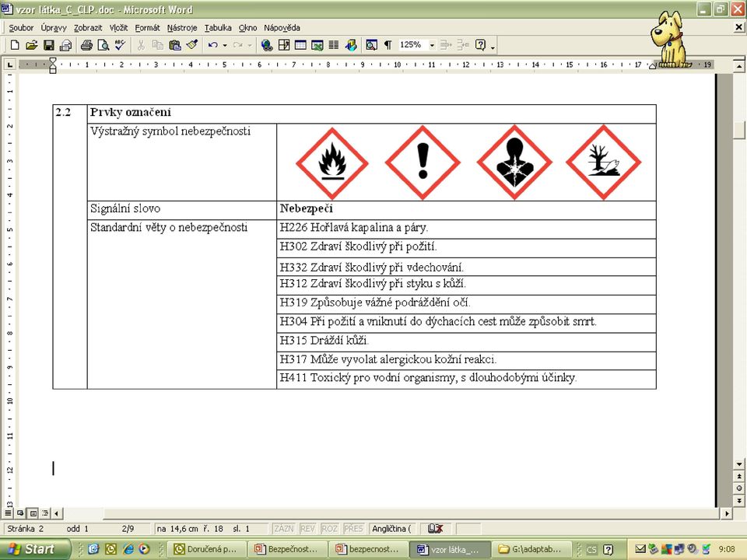Viewport: 747px width, 560px height.
Task: Click the environmental hazard pictogram
Action: (604, 163)
